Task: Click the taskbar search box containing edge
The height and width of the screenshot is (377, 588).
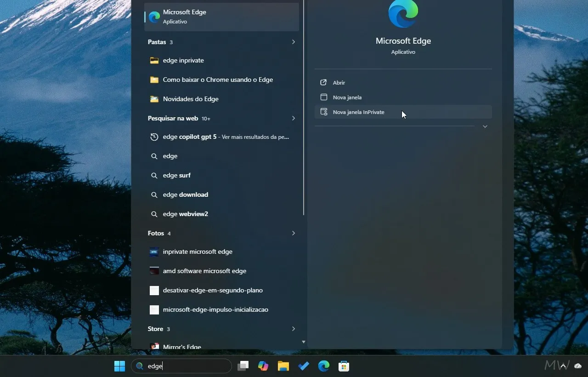Action: [181, 366]
